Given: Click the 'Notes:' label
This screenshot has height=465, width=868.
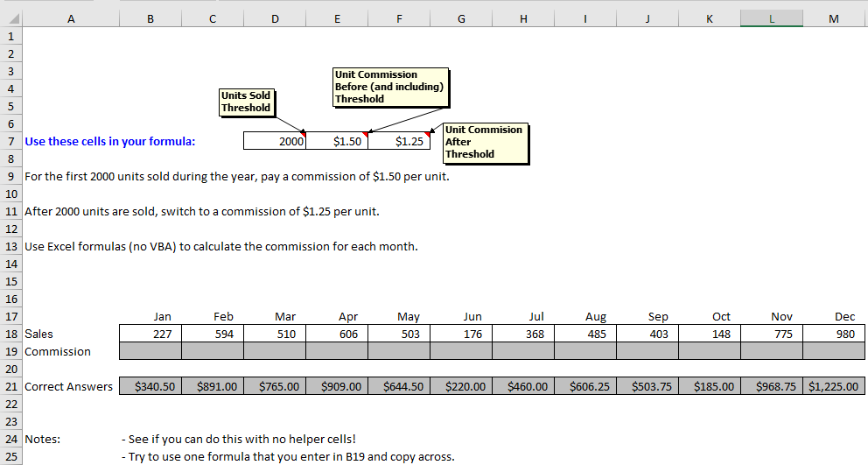Looking at the screenshot, I should [x=43, y=439].
